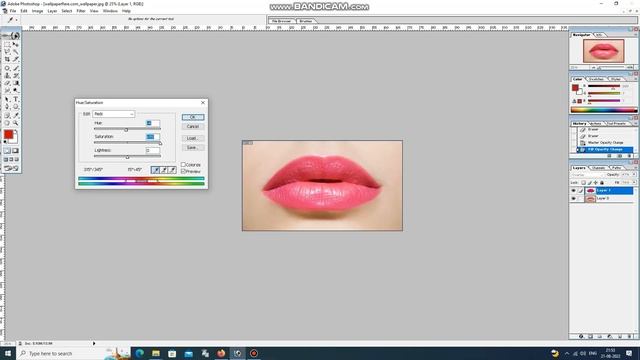Screen dimensions: 640x360
Task: Click the Hue slider handle
Action: click(126, 130)
